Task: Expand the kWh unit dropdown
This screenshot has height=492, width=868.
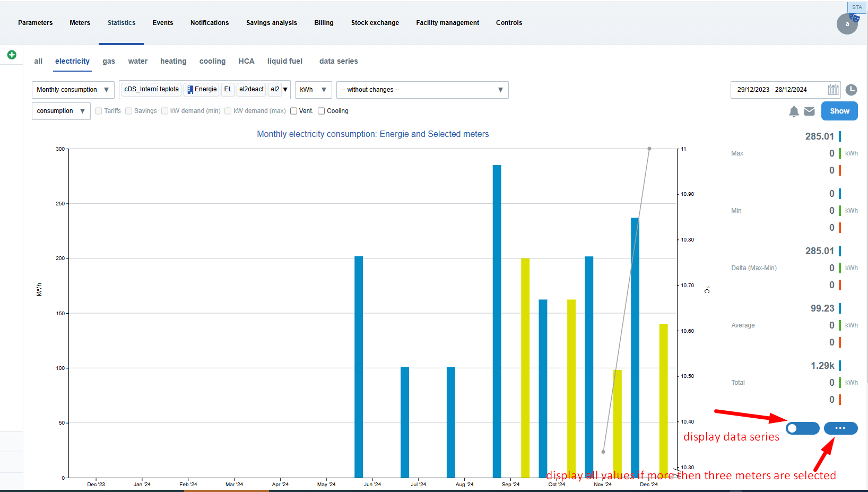Action: (313, 90)
